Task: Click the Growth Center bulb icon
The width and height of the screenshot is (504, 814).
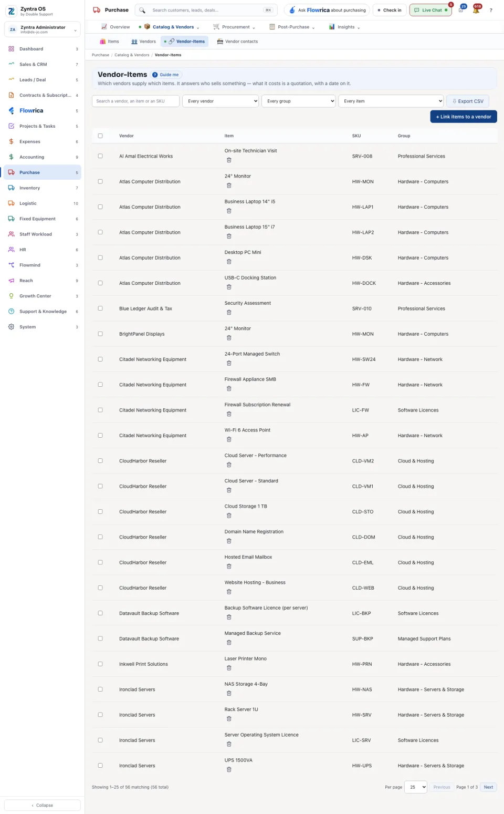Action: [12, 296]
